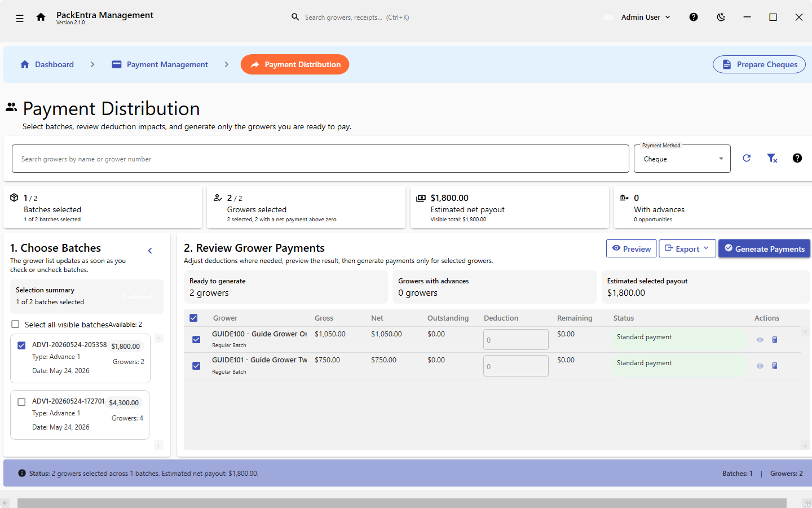812x508 pixels.
Task: Click Status column header
Action: tap(624, 318)
